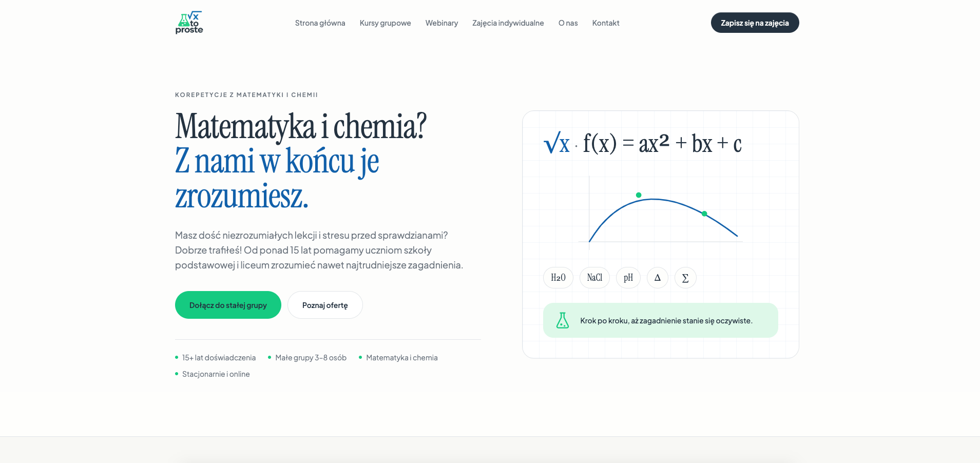This screenshot has width=980, height=463.
Task: Open the Webinary page
Action: 441,23
